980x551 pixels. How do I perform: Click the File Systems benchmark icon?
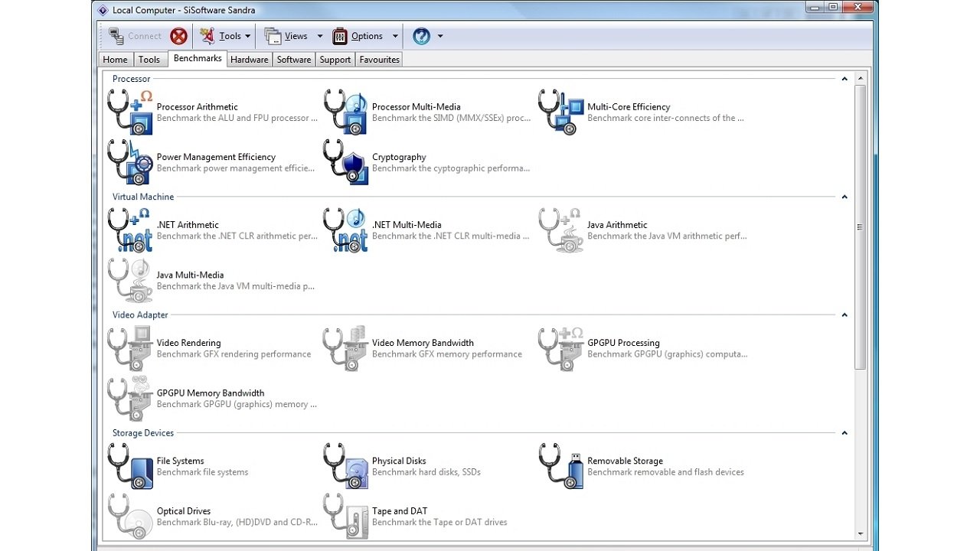[x=130, y=466]
